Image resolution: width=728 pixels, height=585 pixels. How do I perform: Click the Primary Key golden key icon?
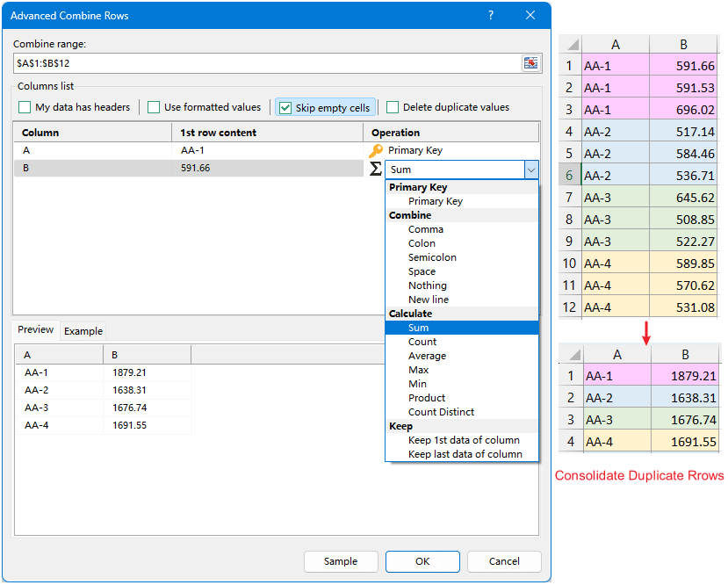[x=376, y=150]
